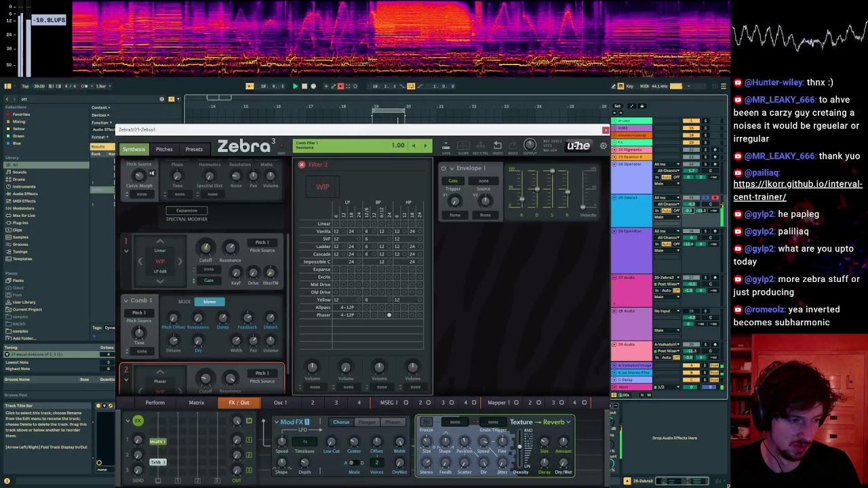Toggle the MSEG 1 circle indicator
Viewport: 868px width, 488px height.
click(406, 403)
